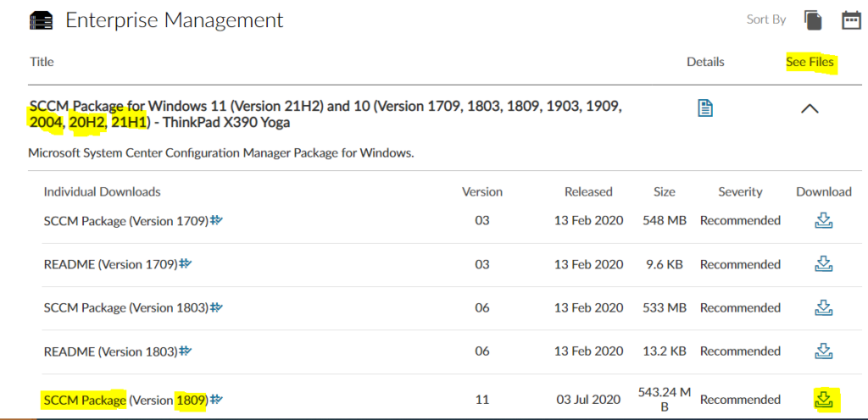
Task: Click the 9.6 KB size value
Action: [665, 264]
